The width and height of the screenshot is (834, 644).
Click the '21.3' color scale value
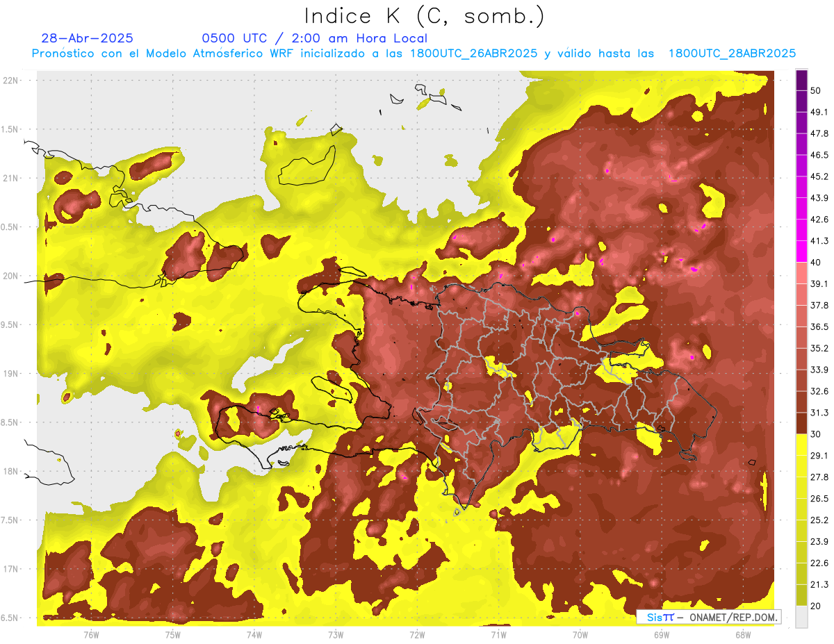(x=819, y=584)
